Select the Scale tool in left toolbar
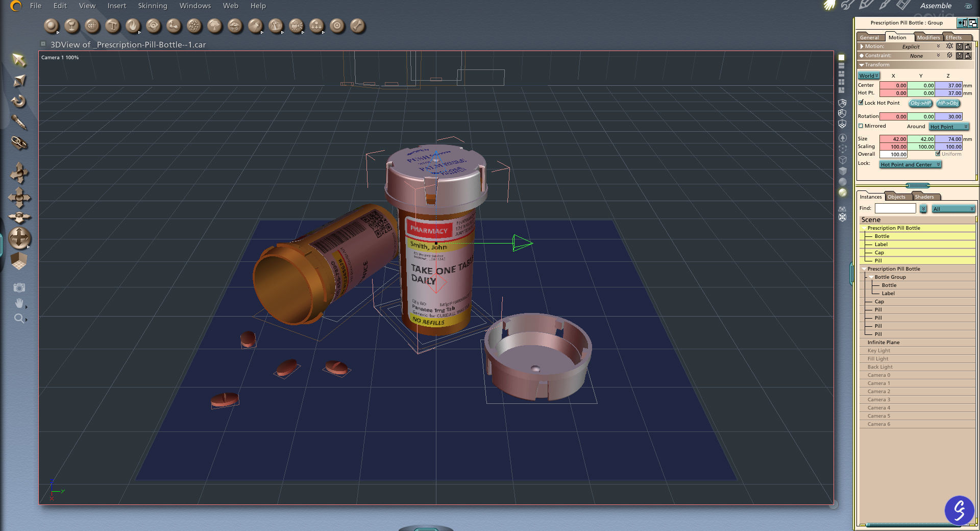The image size is (980, 531). coord(19,81)
